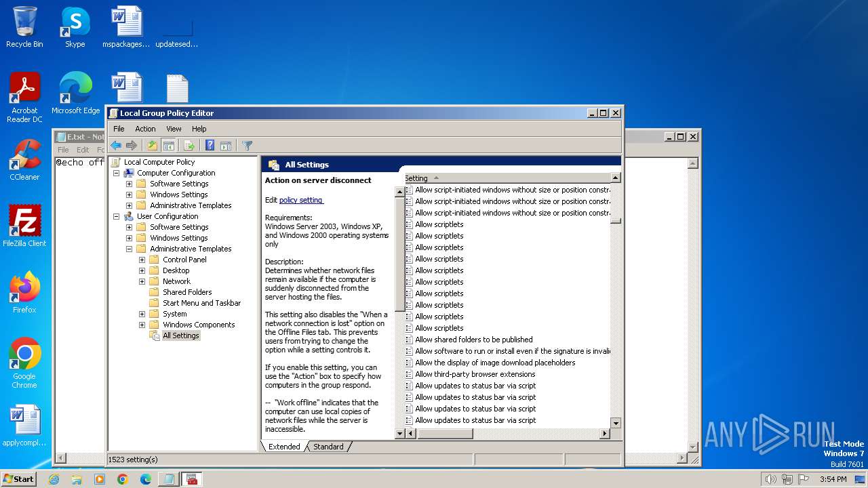Toggle the Show/Hide Action Pane icon

(x=226, y=146)
